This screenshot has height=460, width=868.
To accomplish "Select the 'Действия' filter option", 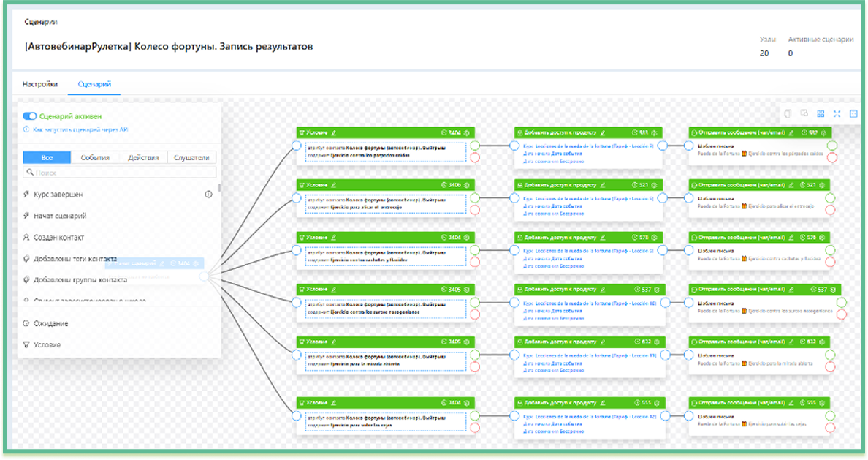I will pos(143,157).
